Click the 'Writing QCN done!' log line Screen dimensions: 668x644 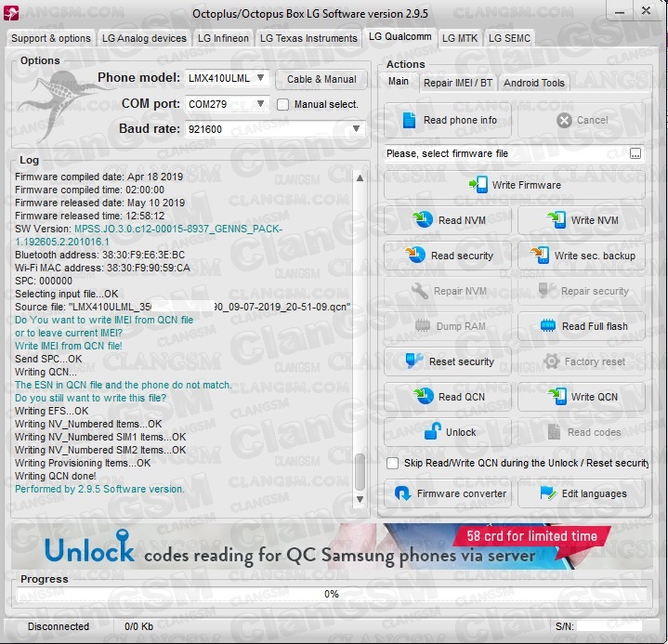click(56, 476)
